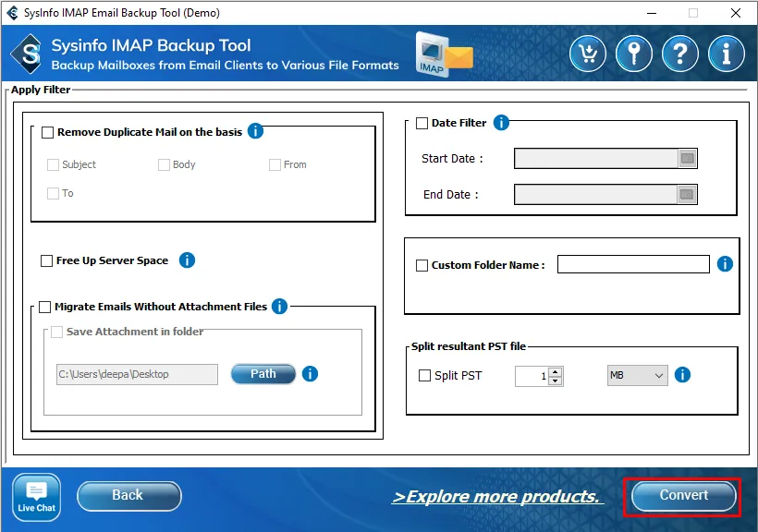Increase split PST size with up arrow
The width and height of the screenshot is (758, 532).
point(555,371)
